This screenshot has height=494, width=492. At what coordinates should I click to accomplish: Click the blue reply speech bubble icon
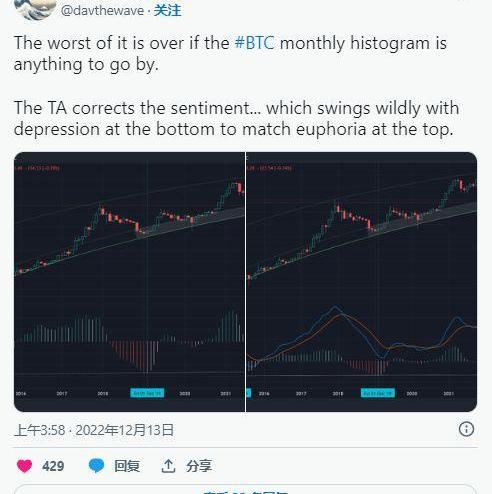pyautogui.click(x=96, y=466)
